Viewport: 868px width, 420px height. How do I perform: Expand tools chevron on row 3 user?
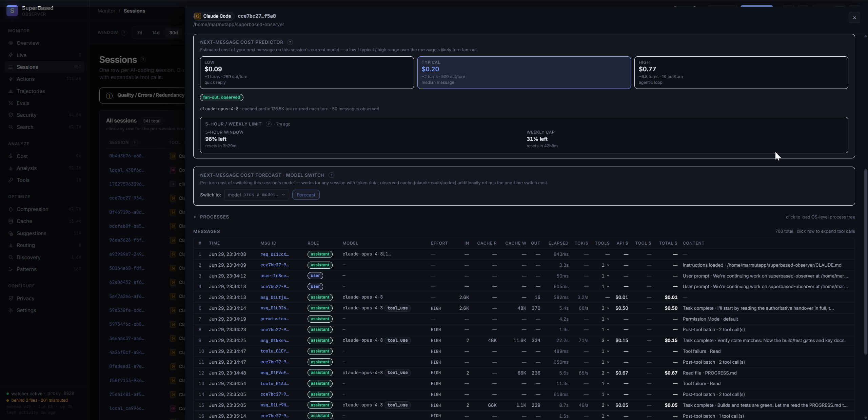coord(608,276)
